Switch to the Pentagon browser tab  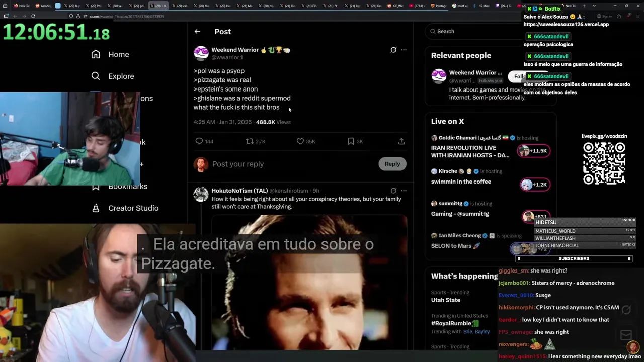point(439,6)
